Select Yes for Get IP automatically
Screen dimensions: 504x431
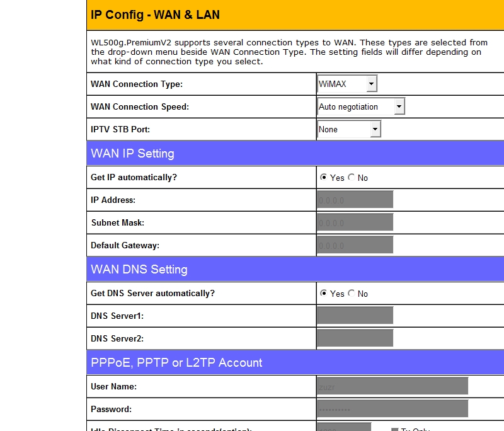tap(324, 178)
